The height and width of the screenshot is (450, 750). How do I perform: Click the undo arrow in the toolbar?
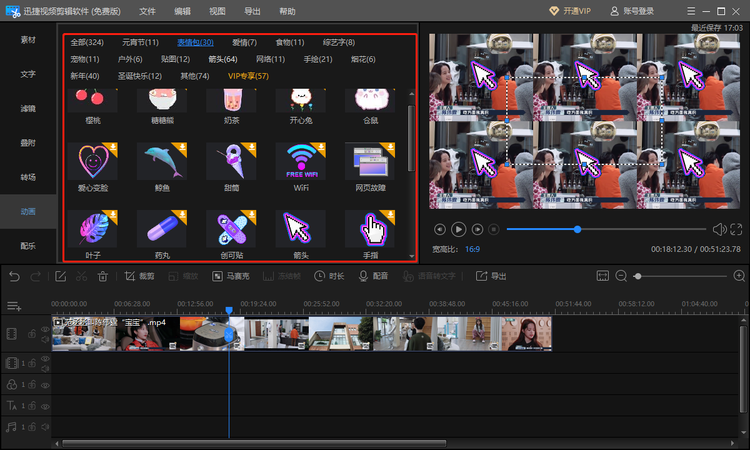pos(14,276)
